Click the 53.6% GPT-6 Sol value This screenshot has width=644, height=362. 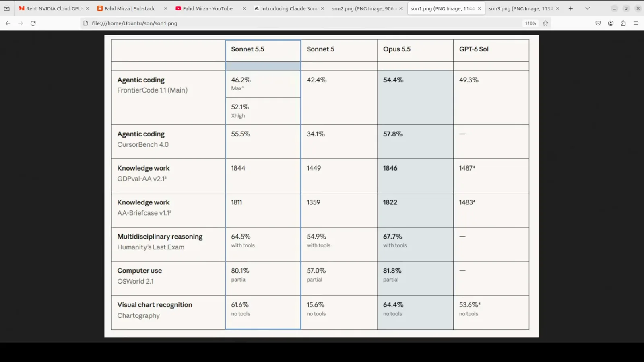(470, 305)
